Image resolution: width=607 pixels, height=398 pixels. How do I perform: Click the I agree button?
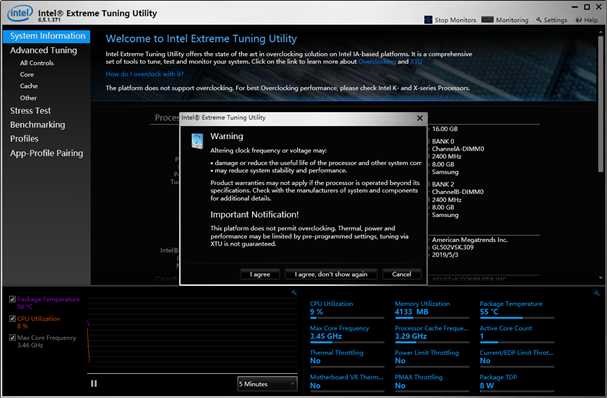(x=260, y=274)
